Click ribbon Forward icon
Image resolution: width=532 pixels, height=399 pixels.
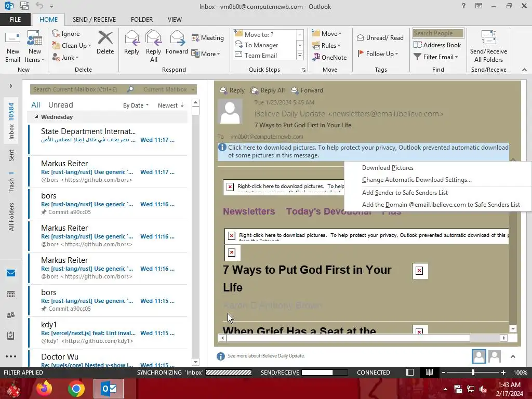point(177,43)
